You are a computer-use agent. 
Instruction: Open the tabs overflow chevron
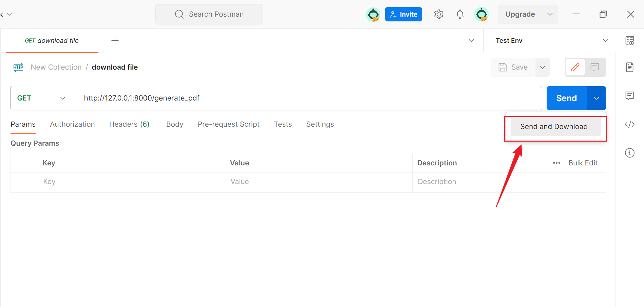[471, 40]
